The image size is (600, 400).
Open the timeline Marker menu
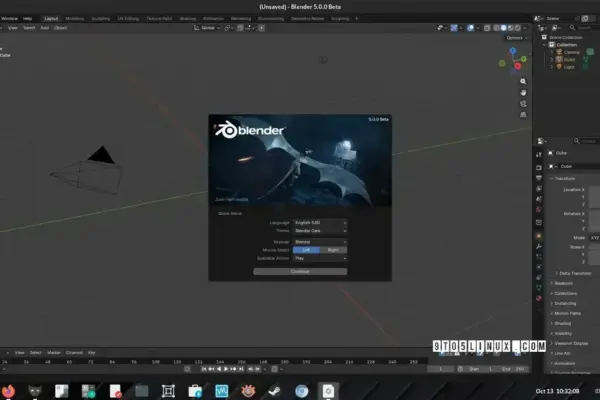[x=54, y=353]
